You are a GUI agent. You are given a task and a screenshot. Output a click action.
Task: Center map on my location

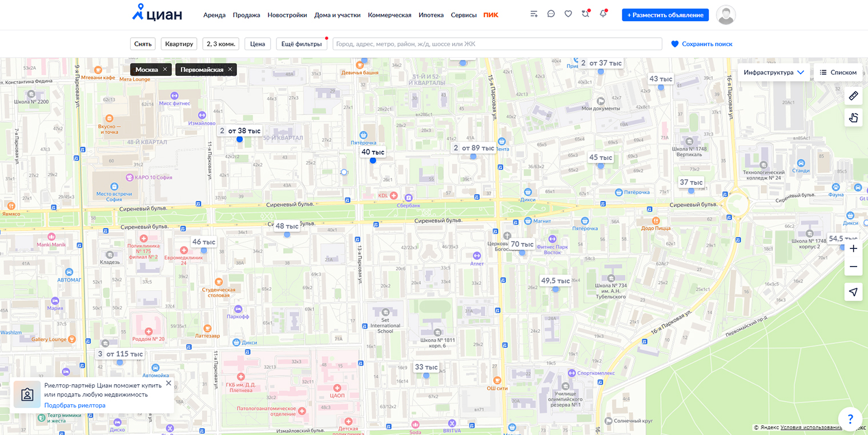[854, 292]
